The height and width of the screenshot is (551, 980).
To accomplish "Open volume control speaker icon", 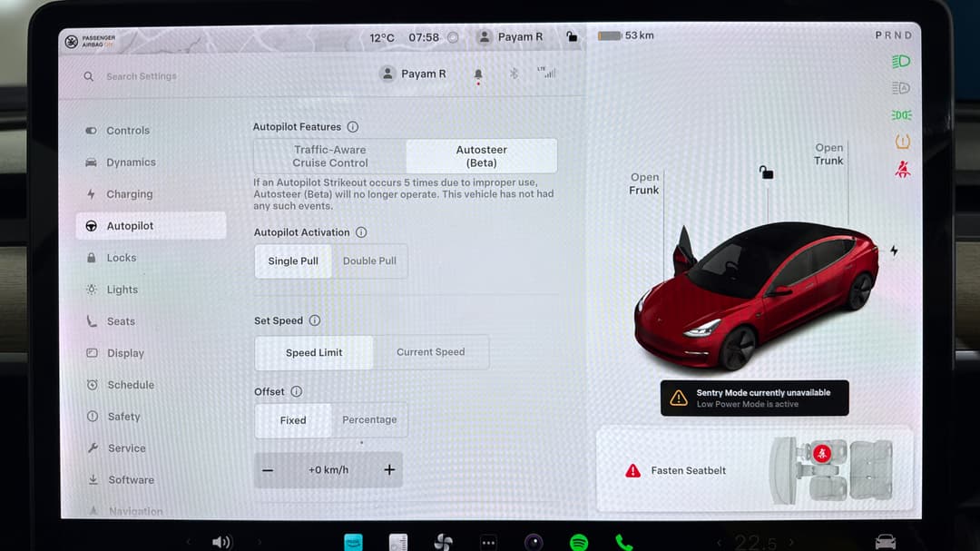I will [x=222, y=542].
